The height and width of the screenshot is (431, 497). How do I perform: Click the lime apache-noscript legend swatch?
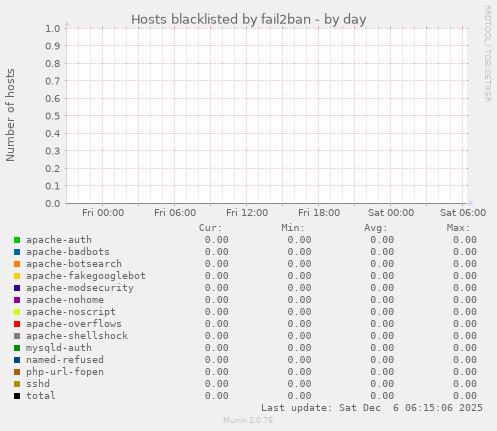pyautogui.click(x=17, y=312)
